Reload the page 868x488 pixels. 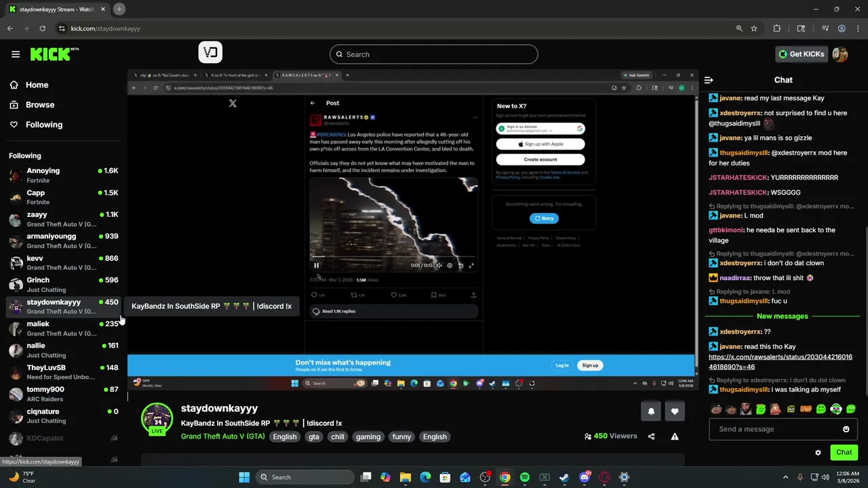point(42,28)
